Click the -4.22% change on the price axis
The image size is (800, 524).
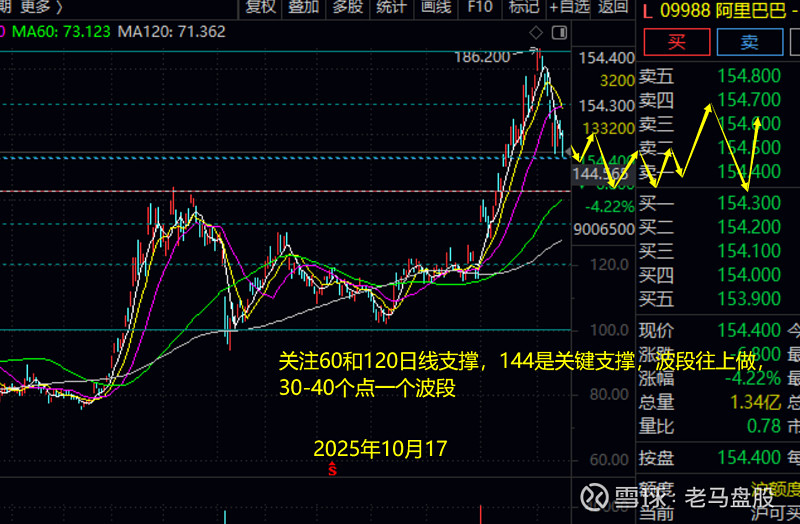(x=610, y=207)
